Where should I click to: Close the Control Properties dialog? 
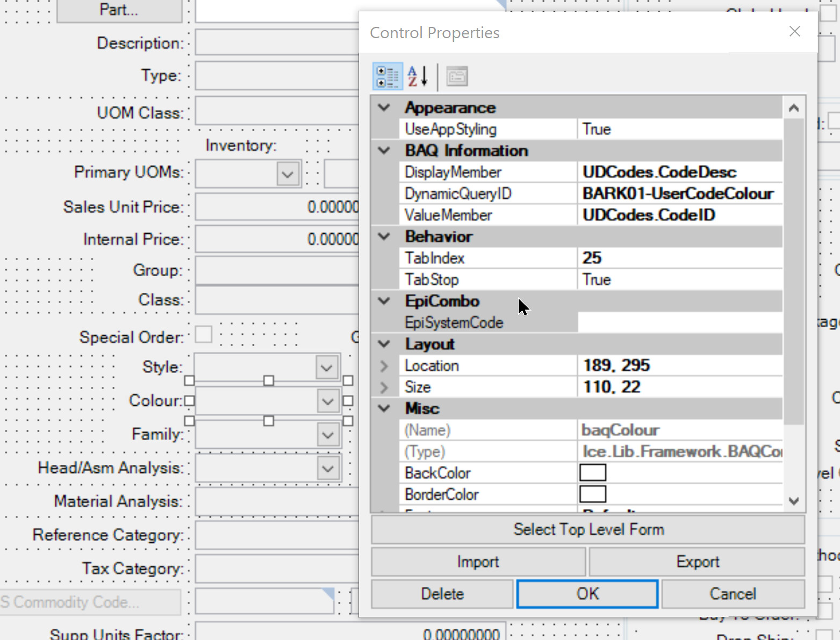click(794, 32)
